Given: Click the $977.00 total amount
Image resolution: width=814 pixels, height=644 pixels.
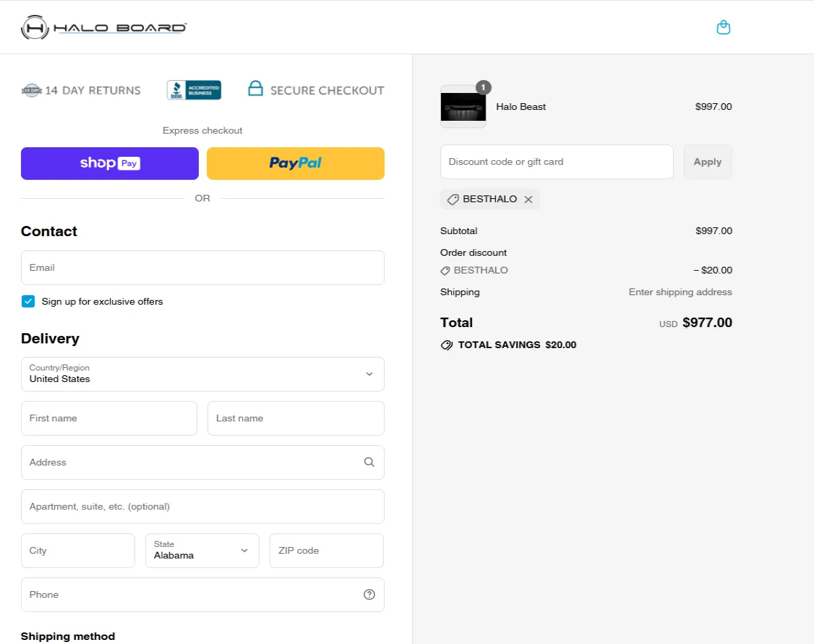Looking at the screenshot, I should click(x=708, y=322).
